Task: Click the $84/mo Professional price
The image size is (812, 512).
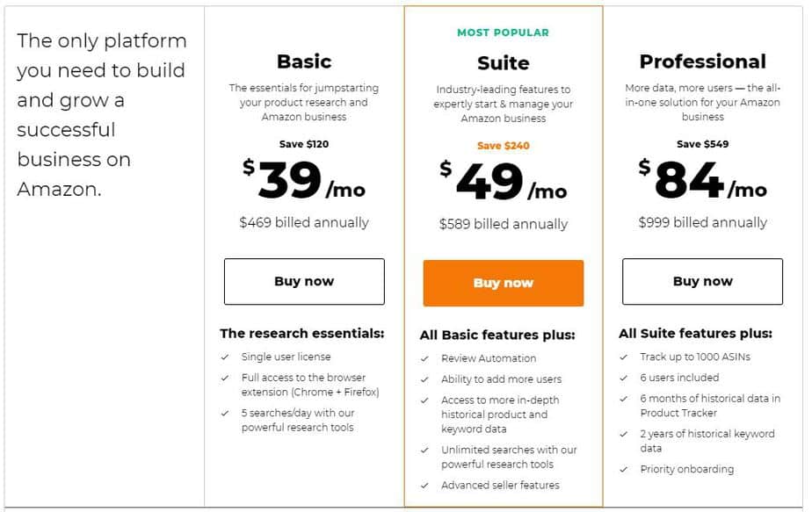Action: 702,180
